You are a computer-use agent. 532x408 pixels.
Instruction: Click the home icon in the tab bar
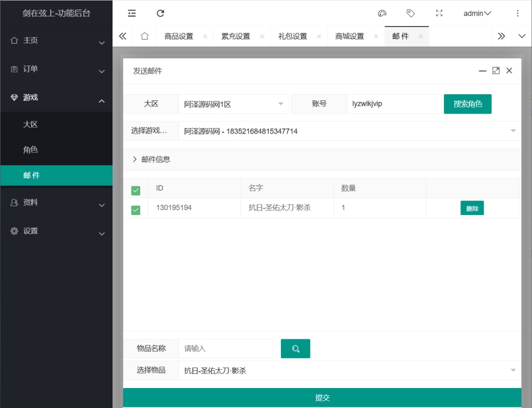pyautogui.click(x=144, y=35)
